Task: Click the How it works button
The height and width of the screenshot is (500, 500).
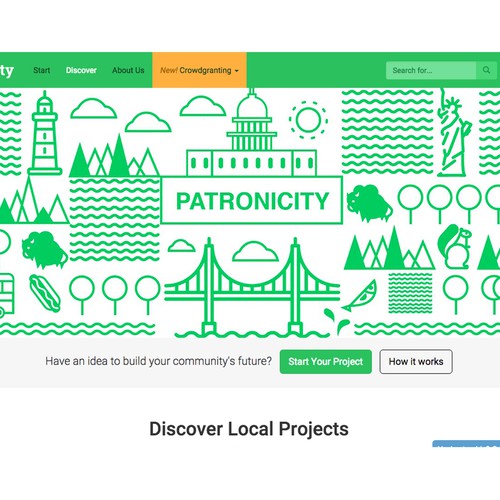Action: 416,362
